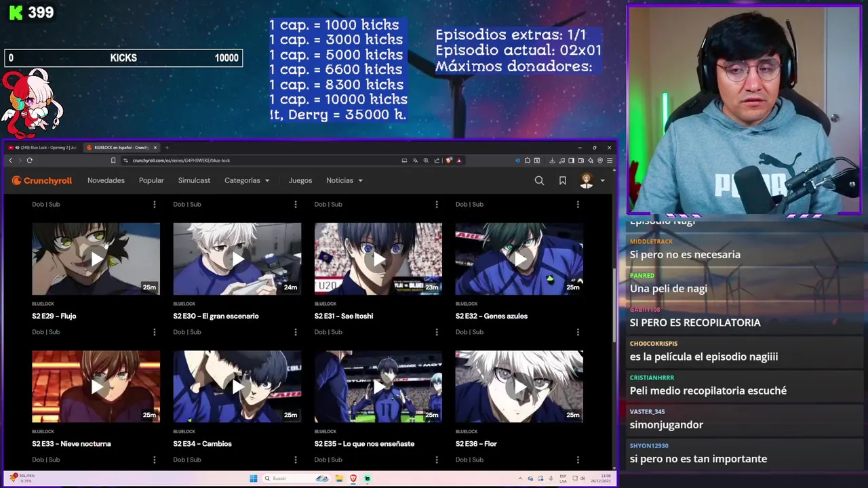Screen dimensions: 868x488
Task: Open the browser hamburger menu
Action: click(x=610, y=161)
